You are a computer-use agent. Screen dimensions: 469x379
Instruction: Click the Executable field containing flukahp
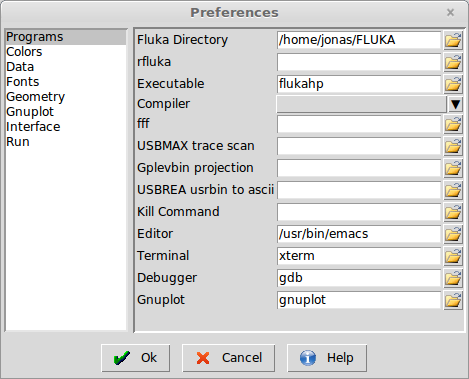[x=359, y=84]
